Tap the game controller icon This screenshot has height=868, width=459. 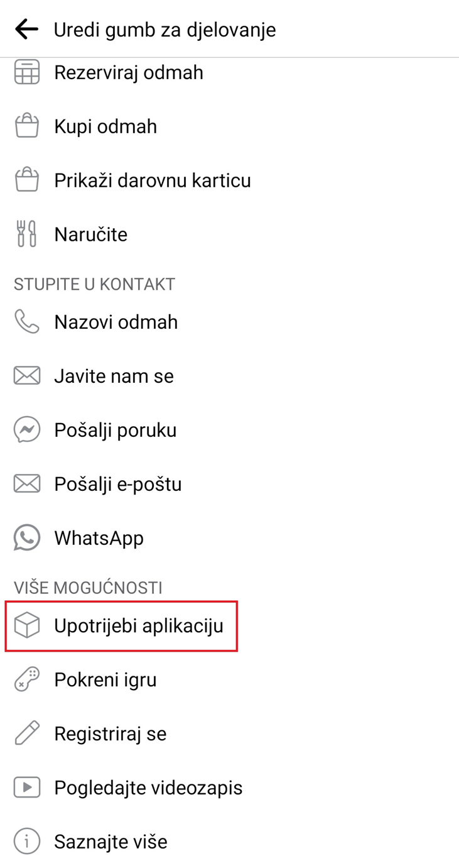27,679
